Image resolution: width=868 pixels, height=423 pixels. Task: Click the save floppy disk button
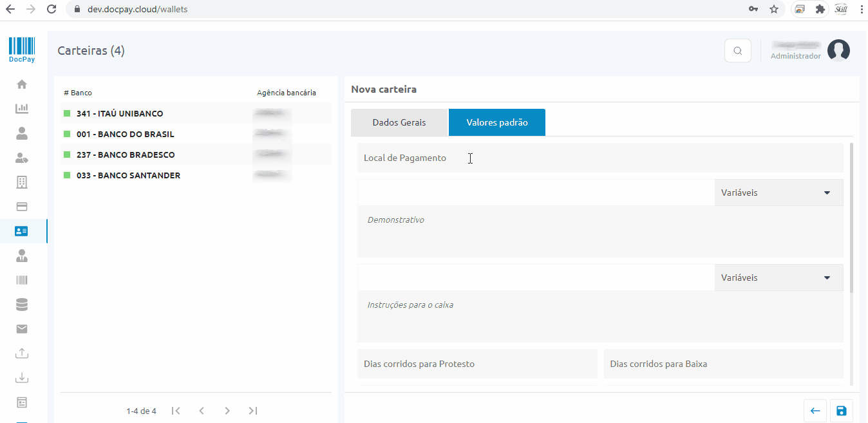tap(841, 411)
